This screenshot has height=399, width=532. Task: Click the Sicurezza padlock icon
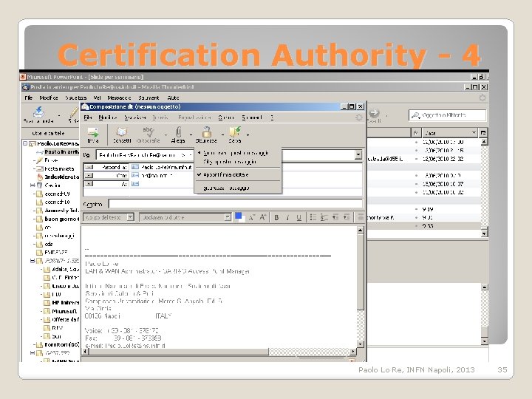(x=207, y=132)
